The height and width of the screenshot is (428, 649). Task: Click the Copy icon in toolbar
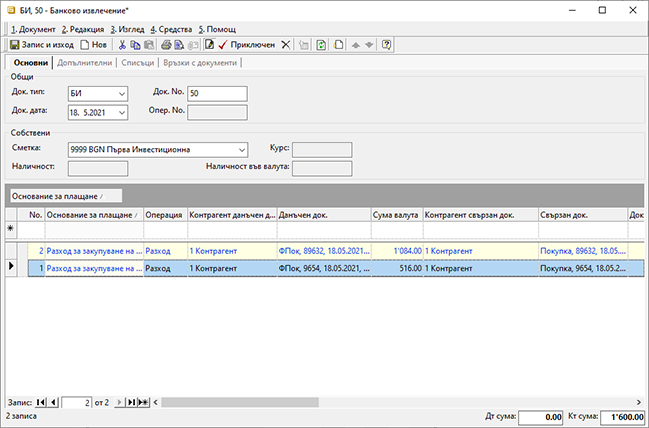(x=135, y=45)
